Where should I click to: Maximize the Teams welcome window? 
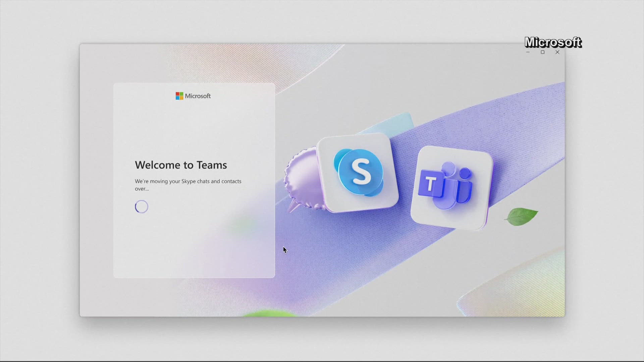point(543,52)
